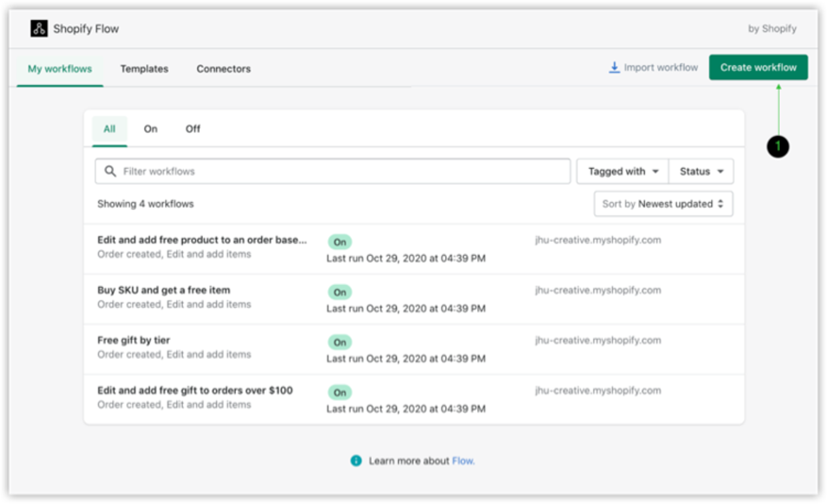Open the Flow learn more link
This screenshot has width=827, height=504.
tap(463, 461)
